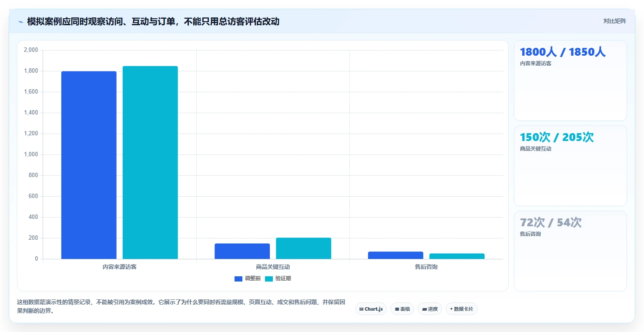The image size is (644, 332).
Task: Toggle the 调整前 legend swatch
Action: tap(238, 279)
